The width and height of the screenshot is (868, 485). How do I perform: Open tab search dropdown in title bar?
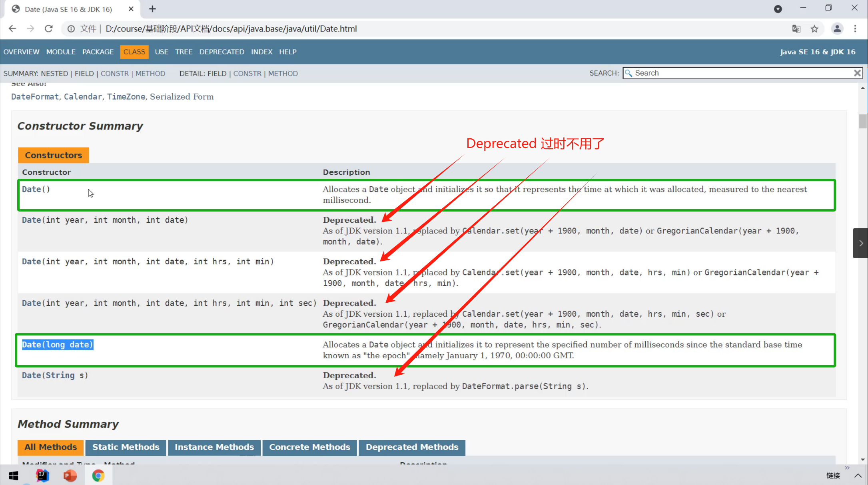click(x=778, y=9)
